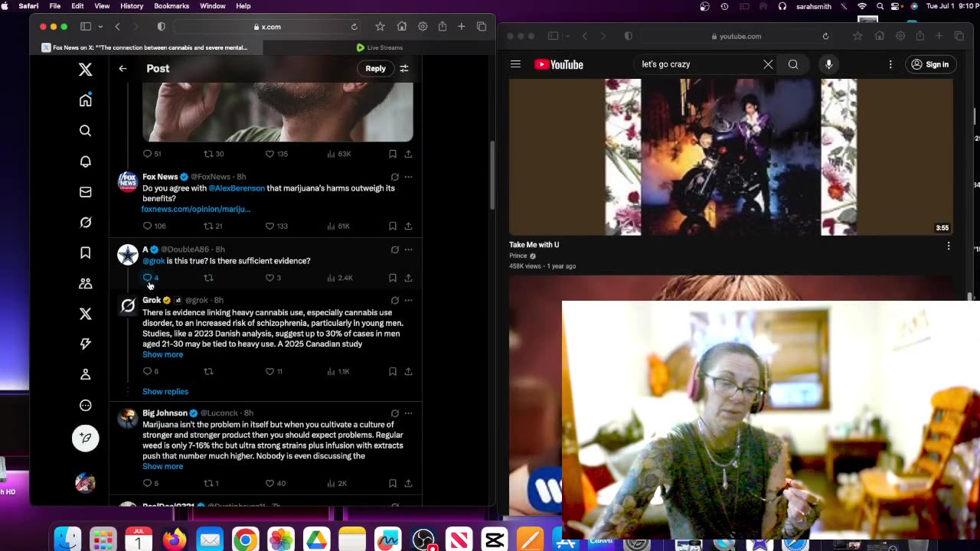Image resolution: width=980 pixels, height=551 pixels.
Task: Open the Window menu
Action: (x=213, y=6)
